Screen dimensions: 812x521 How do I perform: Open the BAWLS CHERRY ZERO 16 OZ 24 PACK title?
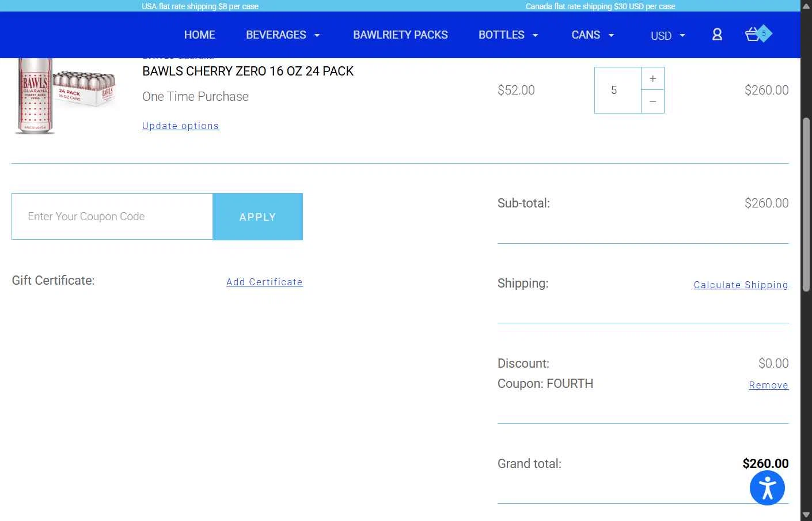point(248,71)
